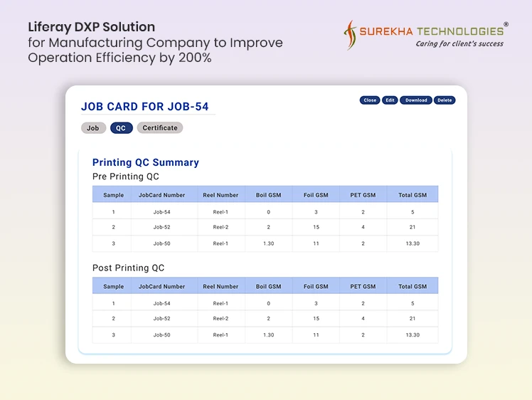Click Reel-2 cell in Pre Printing table
The width and height of the screenshot is (532, 400).
coord(220,227)
